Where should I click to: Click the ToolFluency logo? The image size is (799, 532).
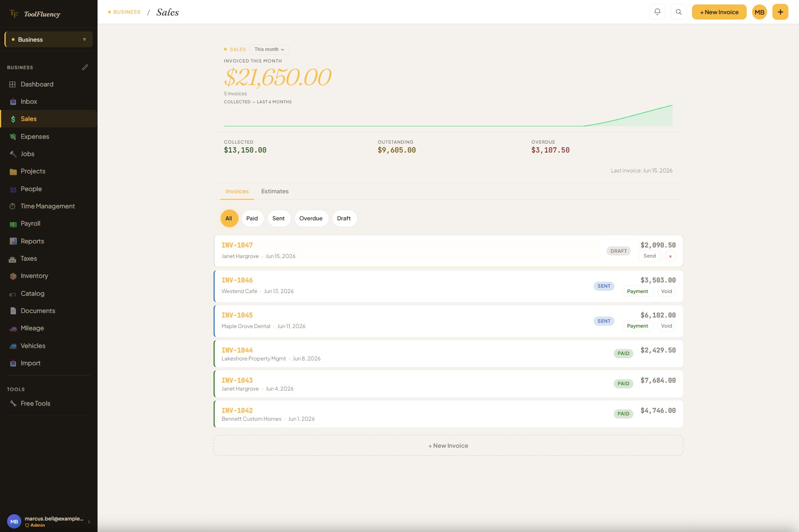pos(35,14)
